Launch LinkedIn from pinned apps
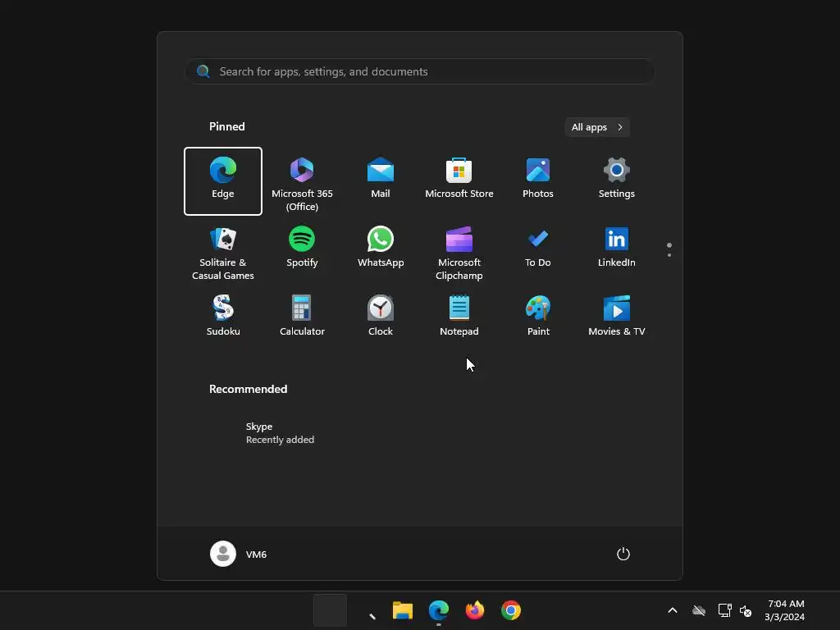The image size is (840, 630). [x=617, y=249]
